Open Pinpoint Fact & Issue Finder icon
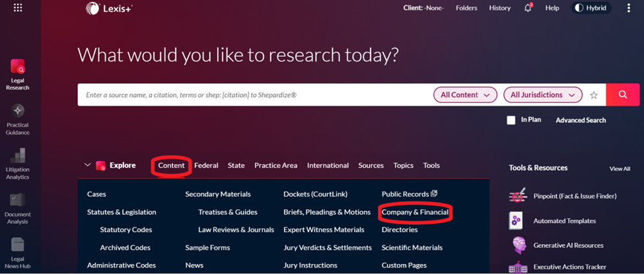Viewport: 644px width, 274px height. pos(517,196)
